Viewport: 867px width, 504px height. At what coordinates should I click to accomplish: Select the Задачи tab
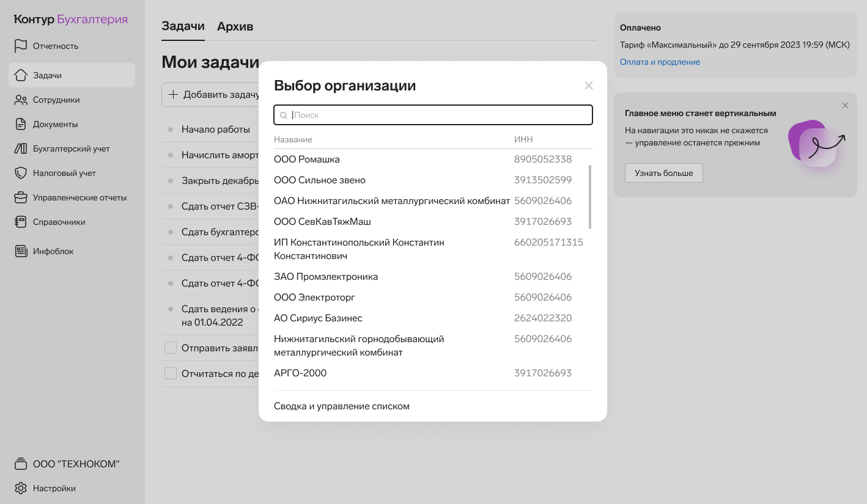click(183, 26)
